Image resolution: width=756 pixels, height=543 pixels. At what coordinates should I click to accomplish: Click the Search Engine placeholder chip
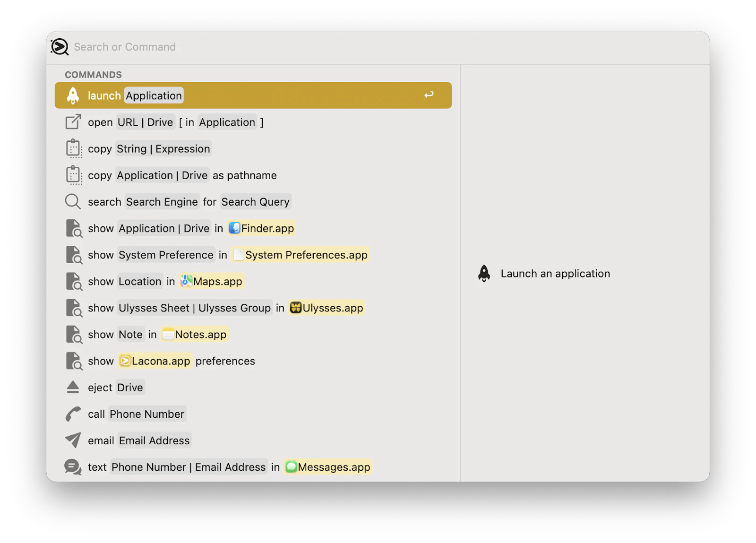click(162, 201)
